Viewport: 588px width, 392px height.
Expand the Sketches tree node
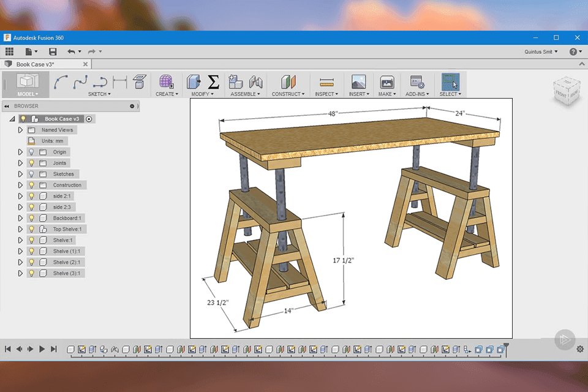[20, 174]
